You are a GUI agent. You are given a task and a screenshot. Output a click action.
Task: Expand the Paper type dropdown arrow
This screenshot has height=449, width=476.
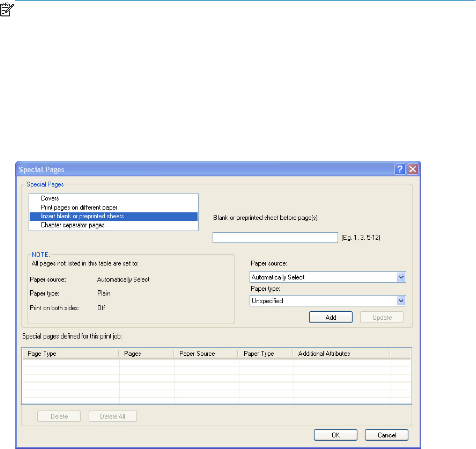click(401, 301)
